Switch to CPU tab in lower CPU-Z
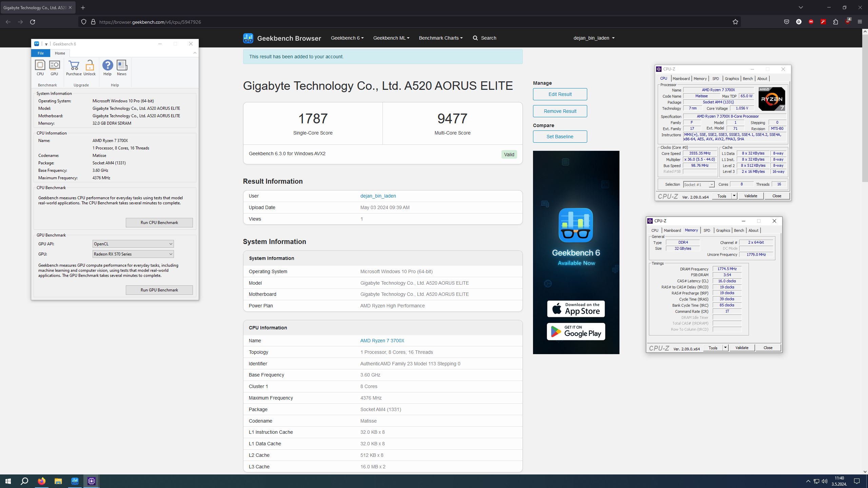The image size is (868, 488). pyautogui.click(x=655, y=230)
